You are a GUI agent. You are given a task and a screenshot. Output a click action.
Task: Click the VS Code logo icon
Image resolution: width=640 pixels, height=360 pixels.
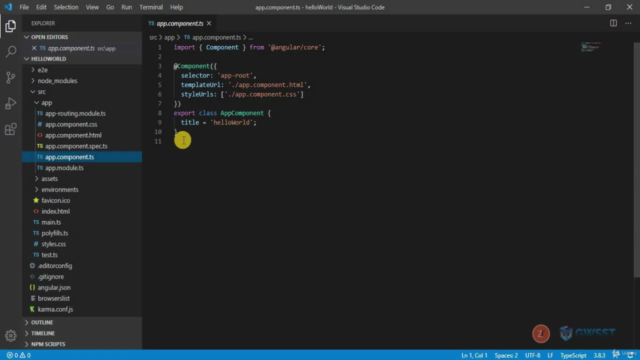click(8, 7)
